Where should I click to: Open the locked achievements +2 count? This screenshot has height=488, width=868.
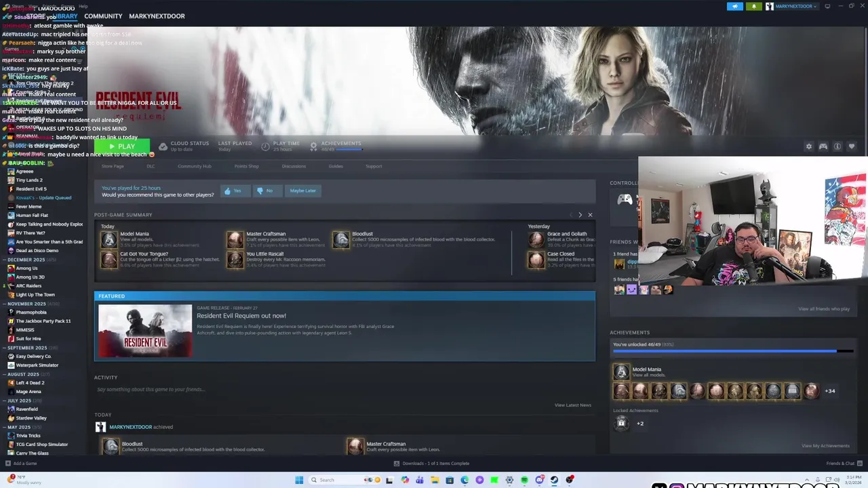[639, 424]
